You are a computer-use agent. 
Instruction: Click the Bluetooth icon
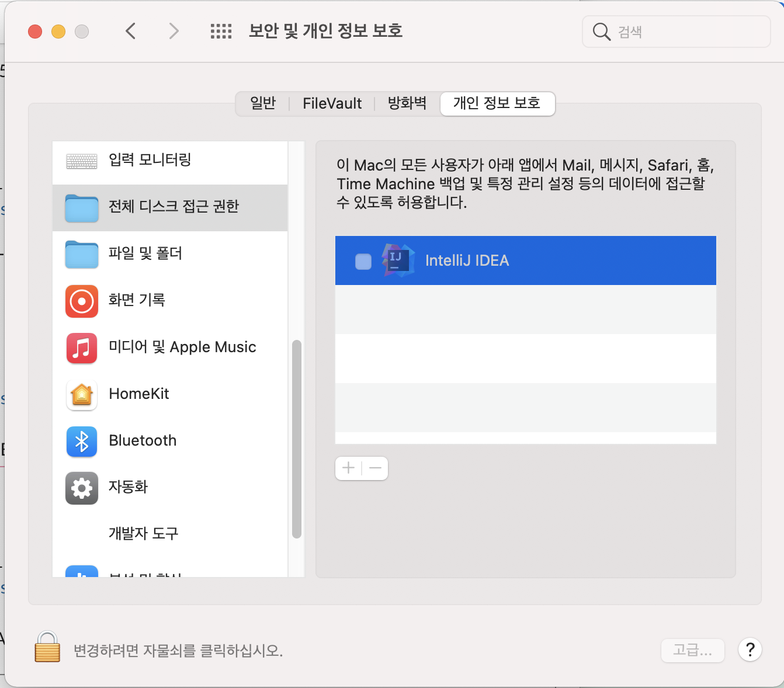click(82, 442)
